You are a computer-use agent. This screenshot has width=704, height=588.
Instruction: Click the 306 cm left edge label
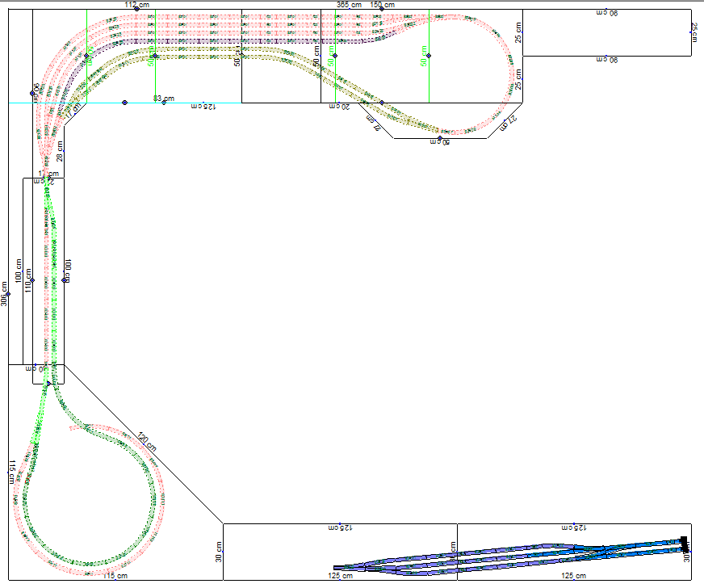click(x=4, y=294)
